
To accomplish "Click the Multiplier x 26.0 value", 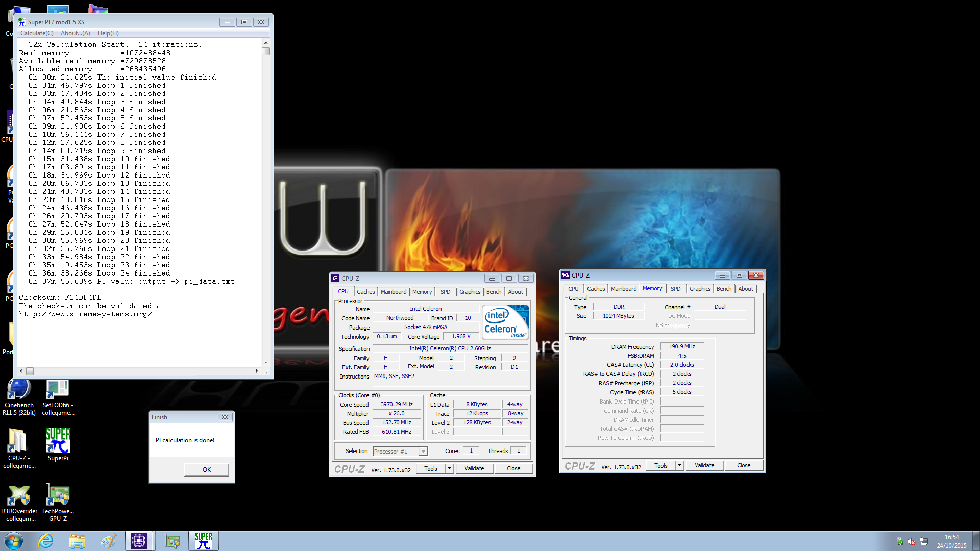I will pos(397,413).
